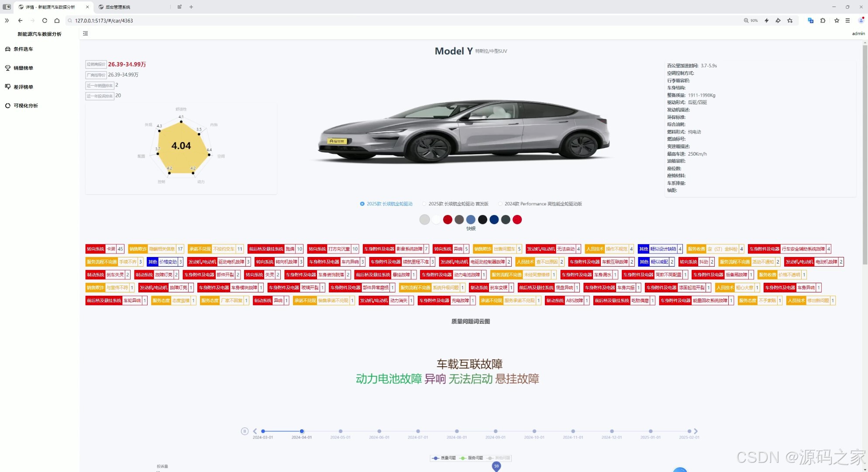This screenshot has width=868, height=472.
Task: Open the admin user dropdown
Action: [x=858, y=34]
